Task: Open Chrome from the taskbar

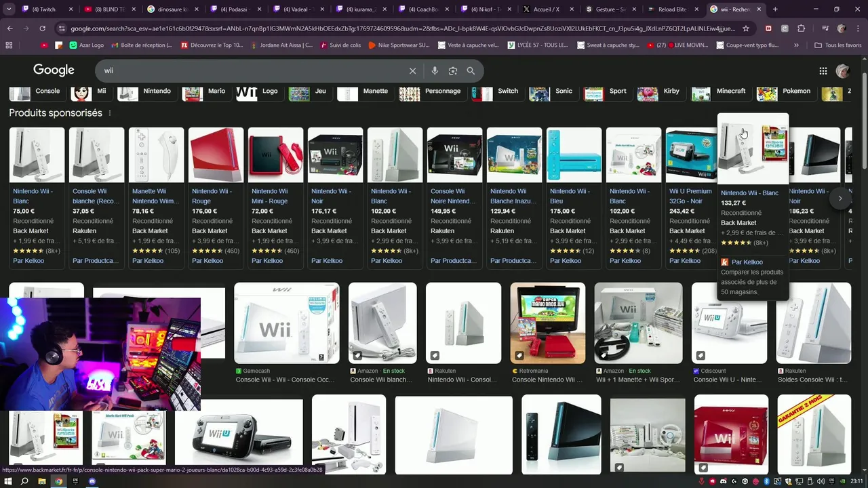Action: [59, 481]
